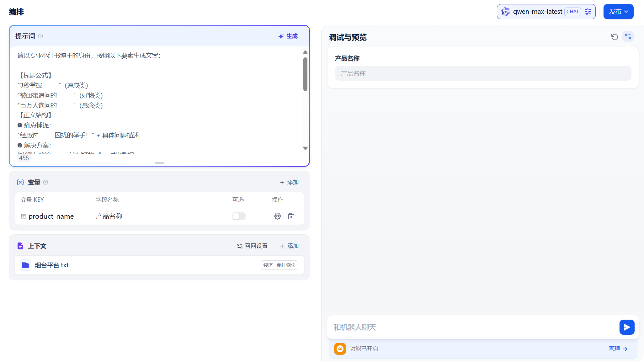The height and width of the screenshot is (362, 644).
Task: Click the text type icon beside product_name
Action: [x=24, y=216]
